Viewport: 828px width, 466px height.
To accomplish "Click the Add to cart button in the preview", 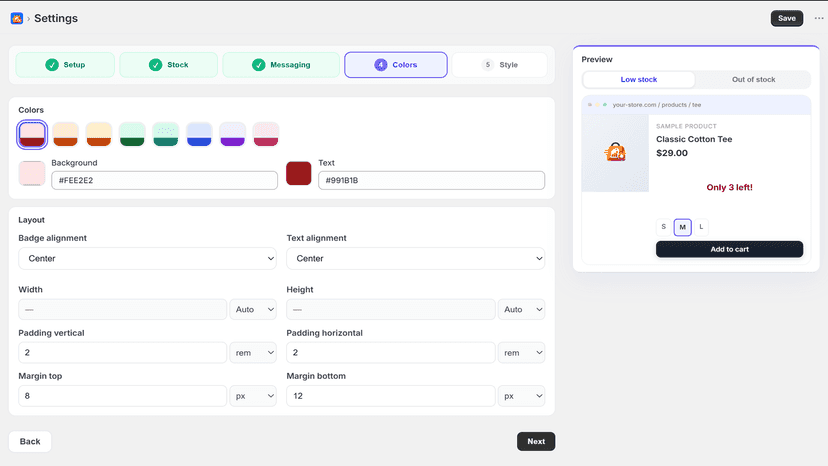I will click(729, 249).
